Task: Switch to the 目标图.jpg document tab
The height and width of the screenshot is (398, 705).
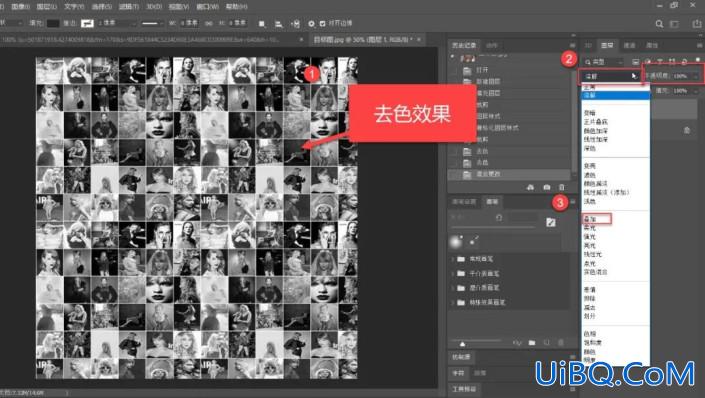Action: 362,40
